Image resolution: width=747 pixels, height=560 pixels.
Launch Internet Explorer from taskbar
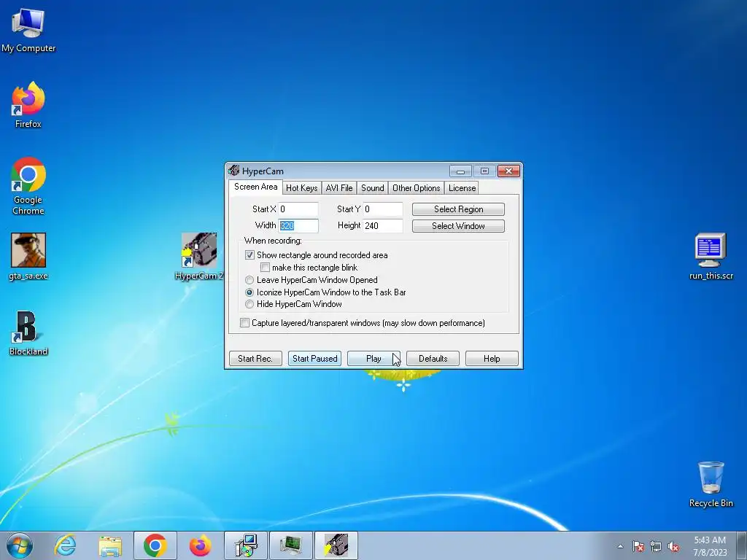click(x=65, y=545)
